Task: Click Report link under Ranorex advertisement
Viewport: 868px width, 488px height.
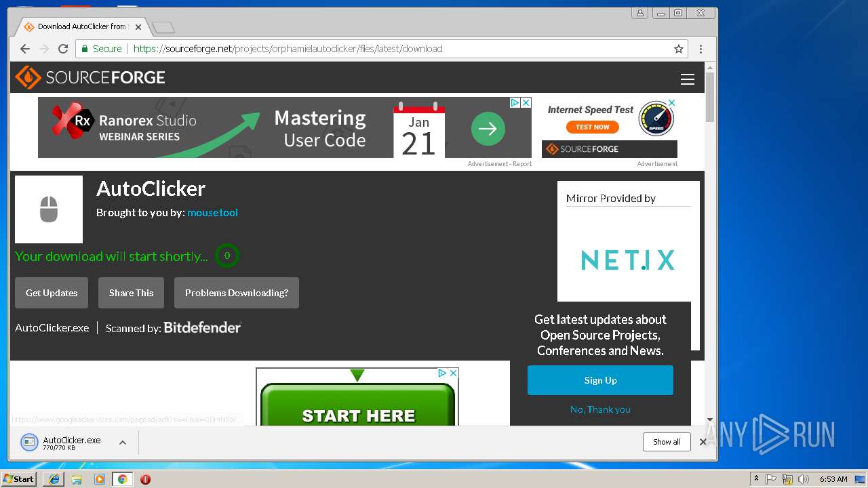Action: 522,164
